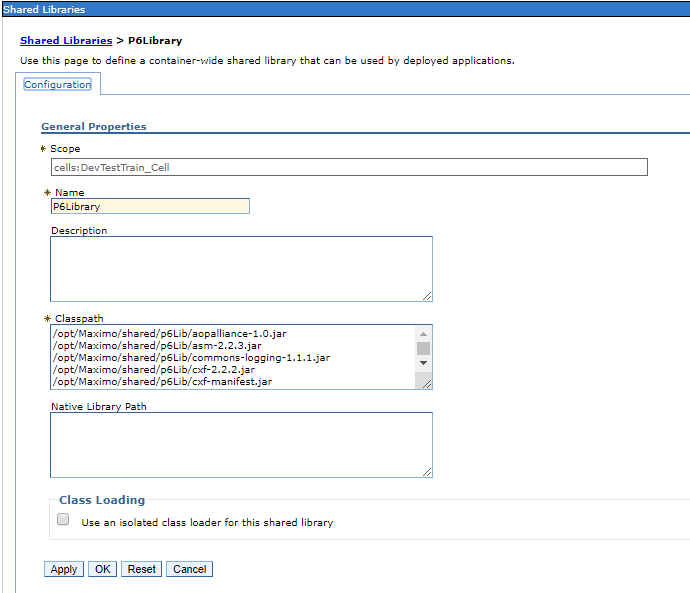Click the Classpath scrollbar thumb
Screen dimensions: 690x593
[x=423, y=348]
